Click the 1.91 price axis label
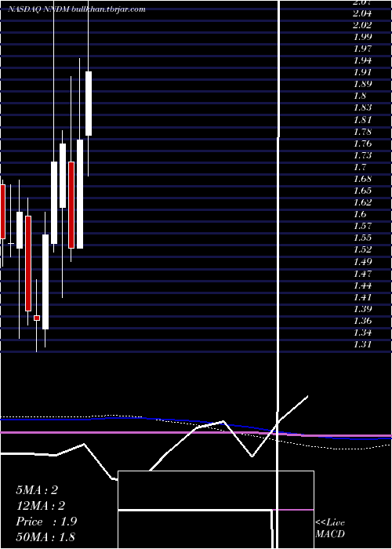This screenshot has width=392, height=549. click(x=362, y=72)
